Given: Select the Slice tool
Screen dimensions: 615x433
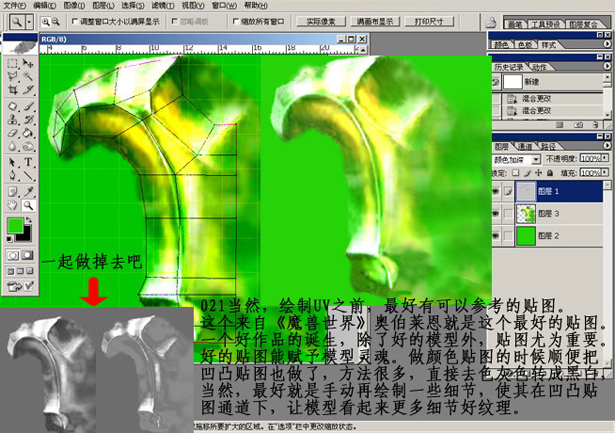Looking at the screenshot, I should [x=28, y=89].
